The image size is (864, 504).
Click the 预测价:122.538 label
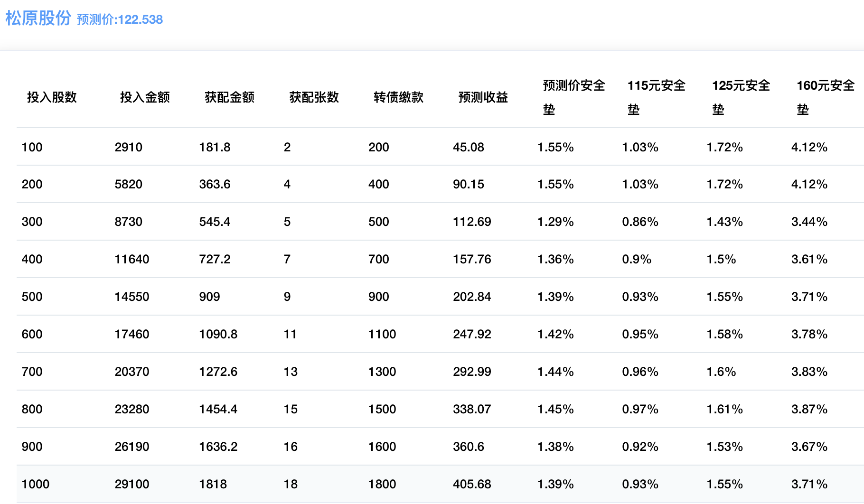coord(120,19)
